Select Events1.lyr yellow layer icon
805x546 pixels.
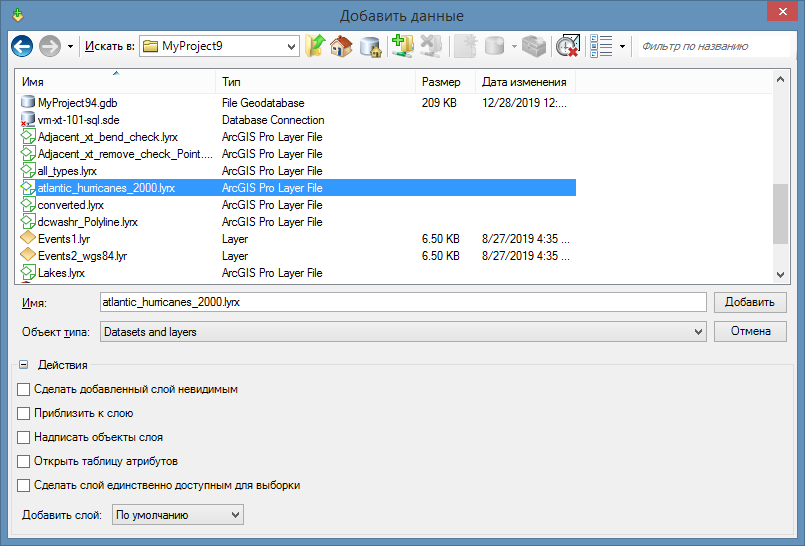(x=28, y=238)
